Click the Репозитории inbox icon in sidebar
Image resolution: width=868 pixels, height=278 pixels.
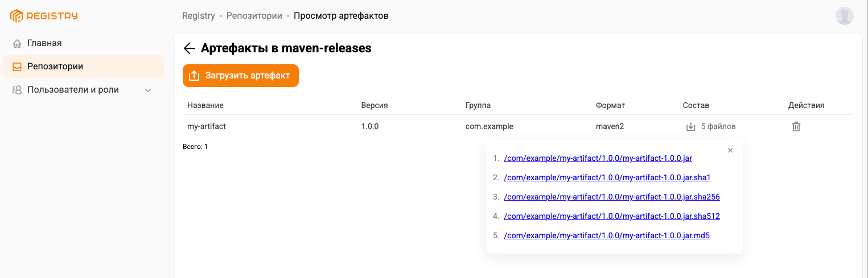pos(17,67)
